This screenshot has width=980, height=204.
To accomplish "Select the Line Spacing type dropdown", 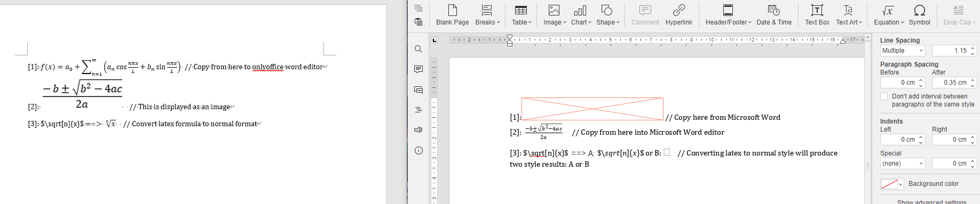I will 903,51.
